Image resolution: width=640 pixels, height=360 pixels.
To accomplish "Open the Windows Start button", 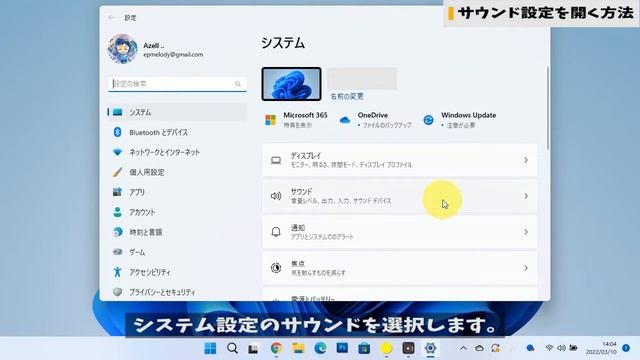I will [x=210, y=348].
